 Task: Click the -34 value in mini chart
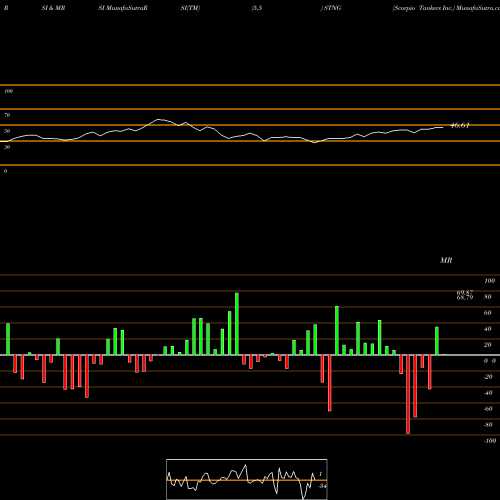[322, 486]
